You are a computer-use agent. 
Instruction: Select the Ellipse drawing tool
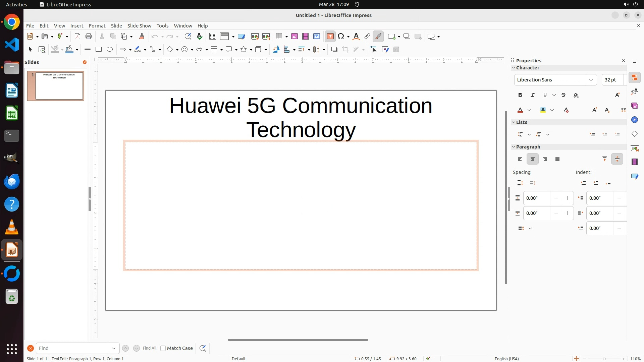110,50
